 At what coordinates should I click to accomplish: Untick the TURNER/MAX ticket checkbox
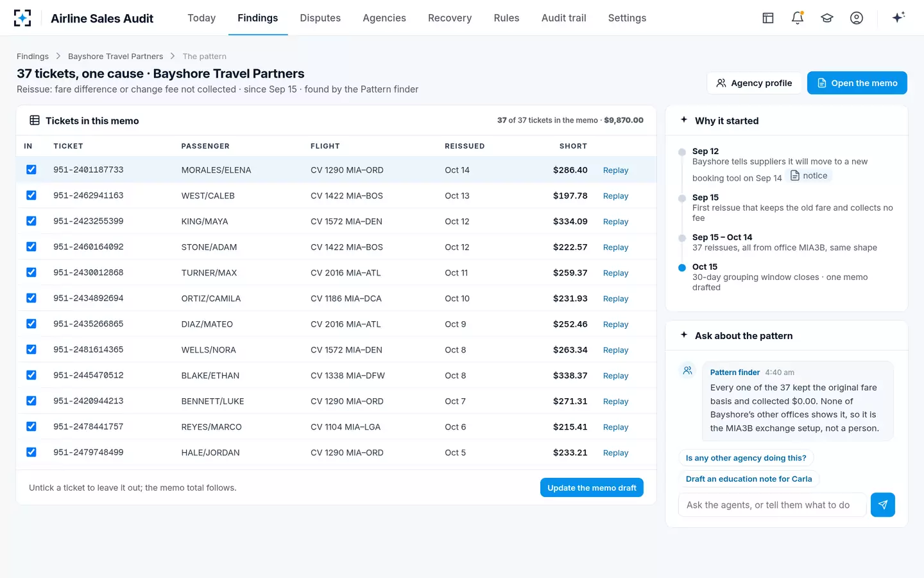(x=31, y=272)
